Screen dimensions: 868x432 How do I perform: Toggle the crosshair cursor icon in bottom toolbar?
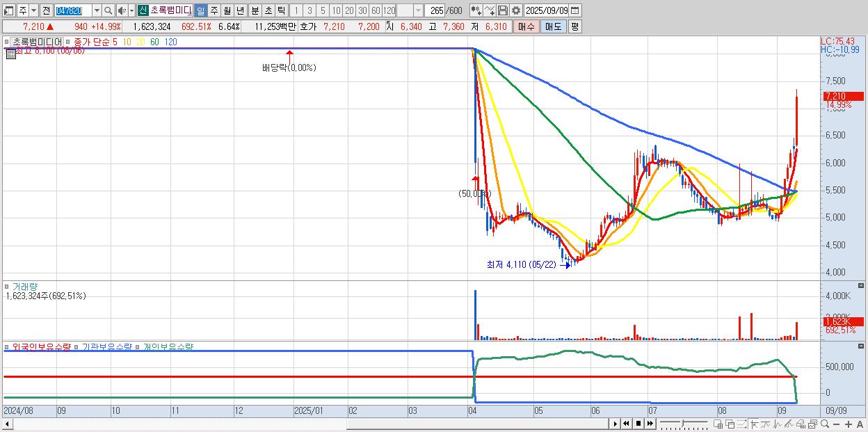pyautogui.click(x=754, y=424)
